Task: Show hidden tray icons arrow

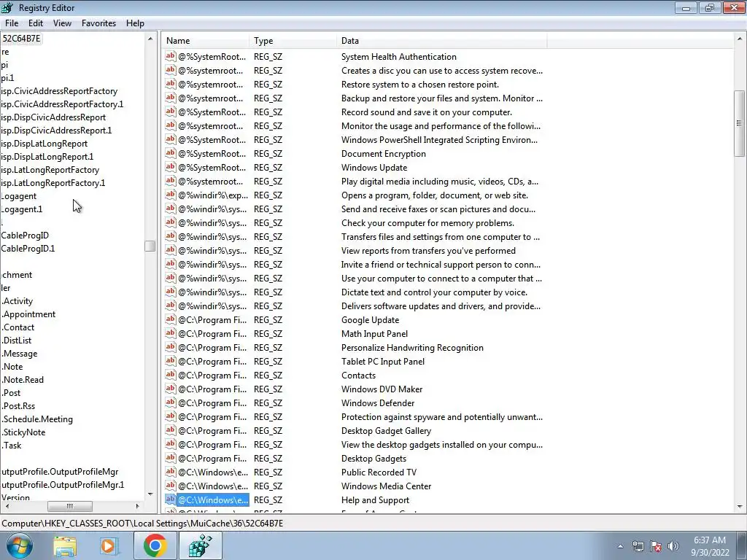Action: click(620, 546)
